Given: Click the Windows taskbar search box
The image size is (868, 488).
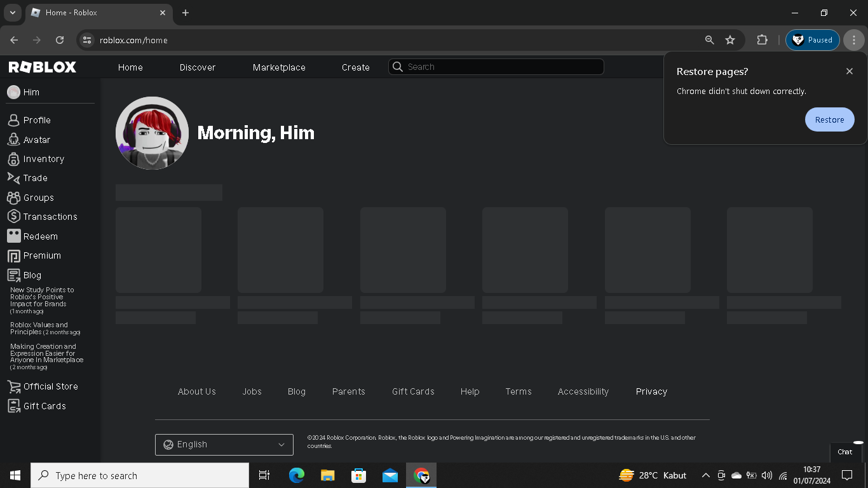Looking at the screenshot, I should click(x=140, y=475).
